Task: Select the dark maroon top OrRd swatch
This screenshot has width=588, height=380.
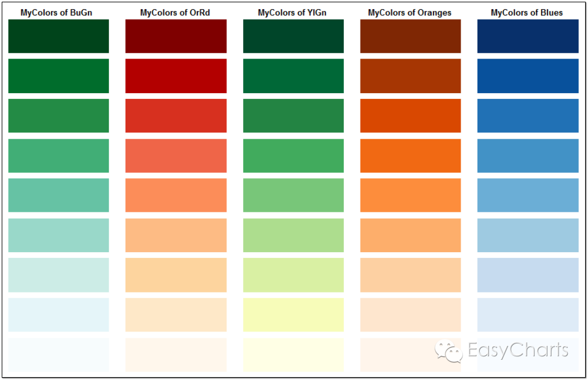Action: (176, 36)
